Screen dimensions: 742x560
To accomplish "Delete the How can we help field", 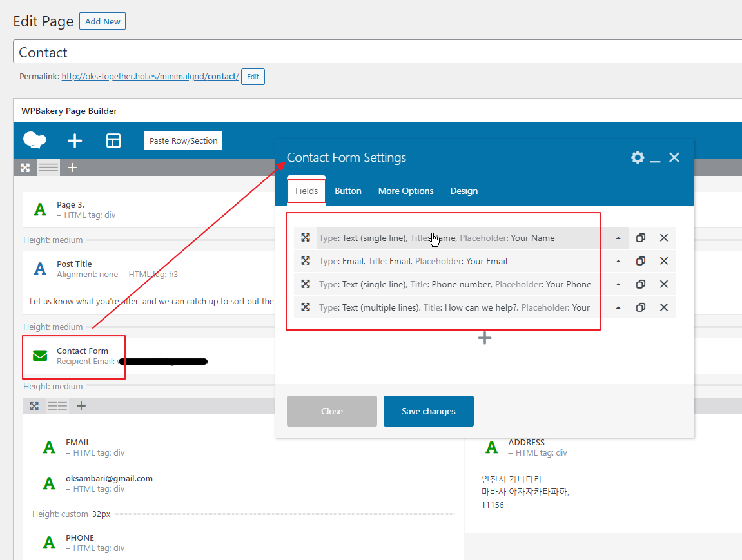I will tap(664, 307).
